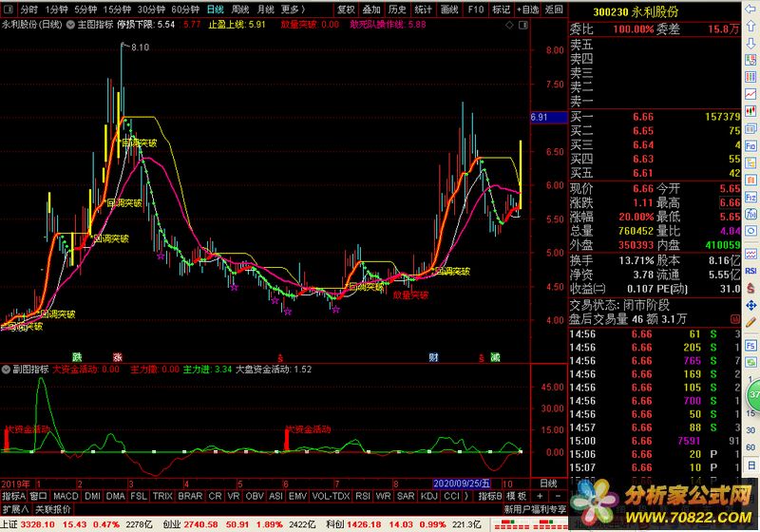Click the FS icon in right sidebar
760x532 pixels.
pos(750,346)
